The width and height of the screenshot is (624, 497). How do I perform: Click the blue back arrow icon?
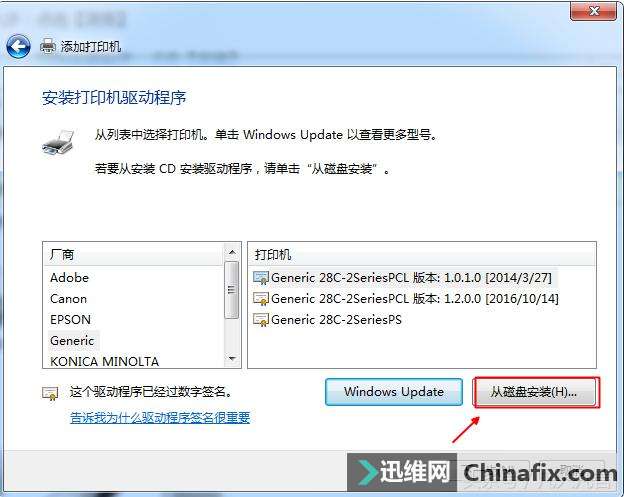tap(18, 47)
